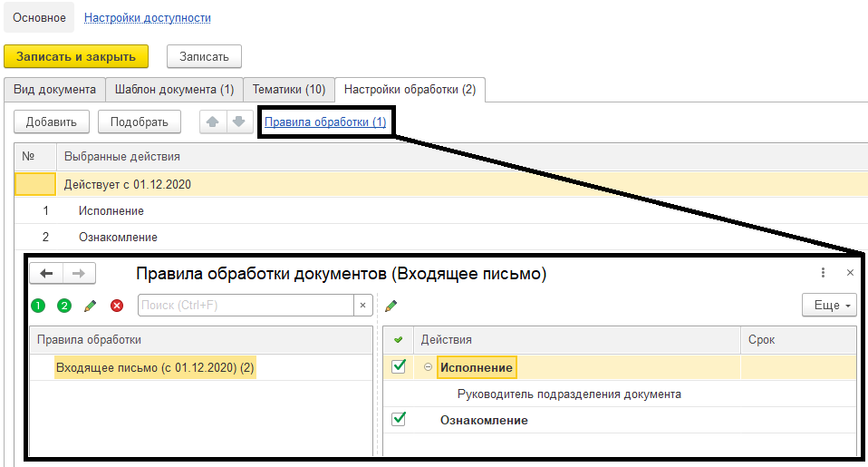Click the move up arrow button
The height and width of the screenshot is (467, 868).
[x=213, y=122]
